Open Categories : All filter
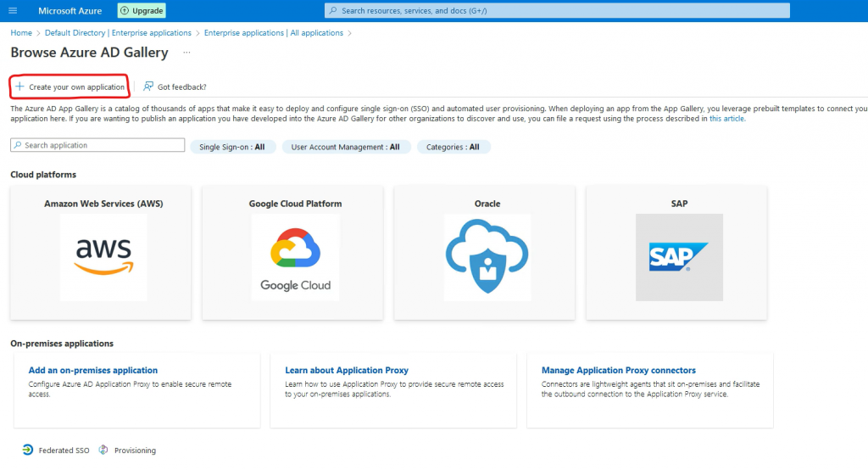868x470 pixels. click(x=453, y=147)
